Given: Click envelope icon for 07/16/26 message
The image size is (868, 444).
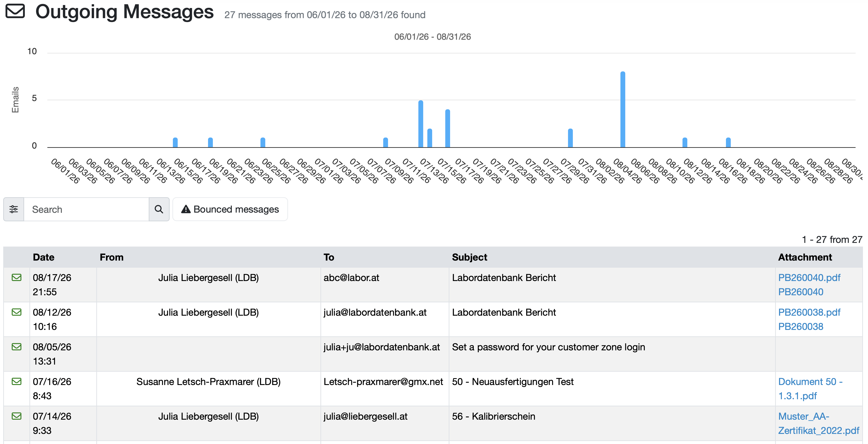Looking at the screenshot, I should (17, 381).
